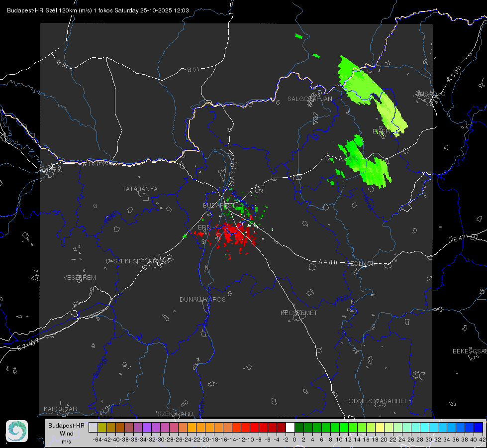Click the Budapest-HR Wind m/s legend title
This screenshot has width=487, height=448.
pos(67,434)
